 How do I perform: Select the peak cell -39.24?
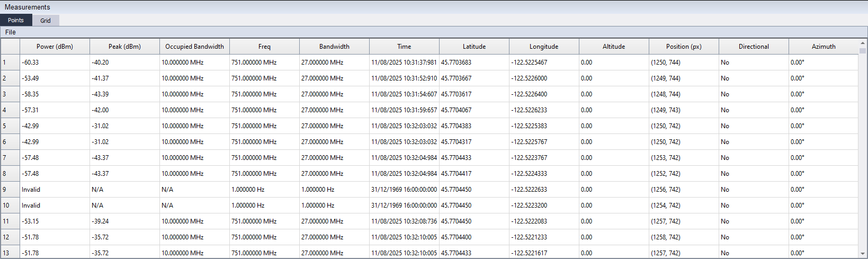tap(125, 221)
